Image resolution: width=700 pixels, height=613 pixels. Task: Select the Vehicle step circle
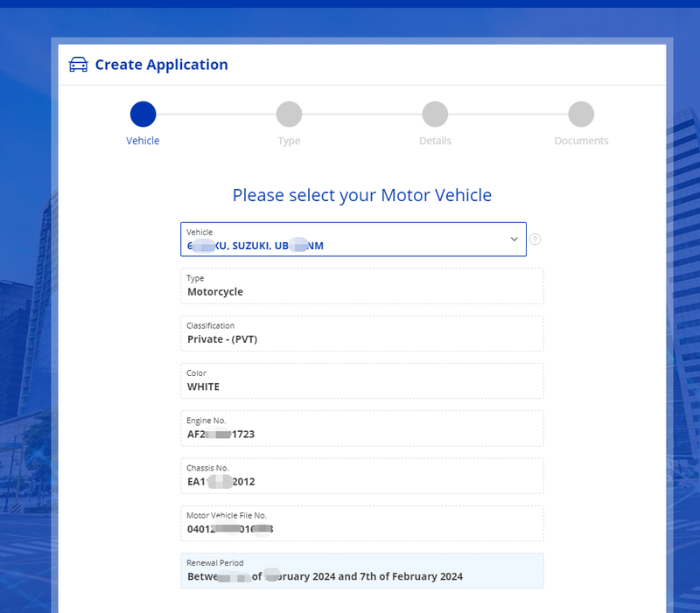tap(143, 115)
